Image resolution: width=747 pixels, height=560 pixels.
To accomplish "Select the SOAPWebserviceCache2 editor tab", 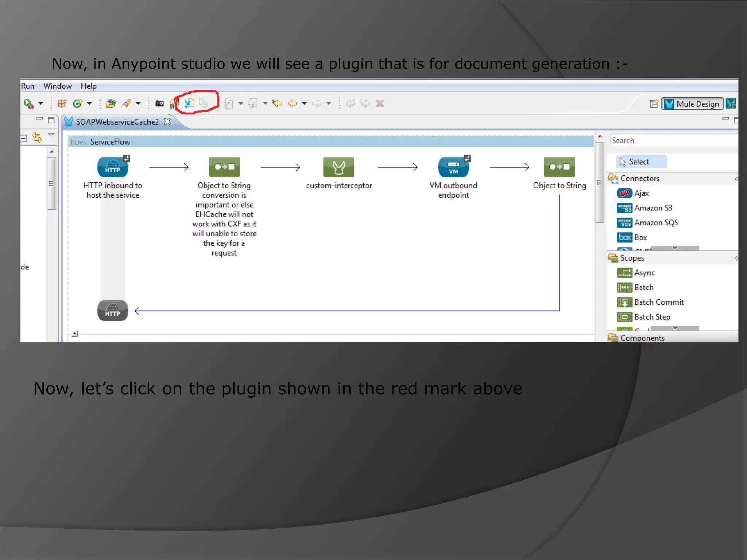I will click(117, 122).
